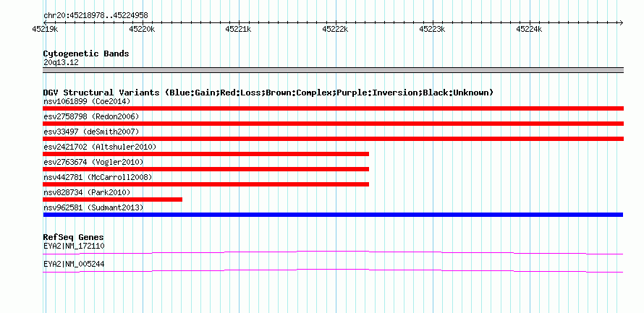Click the RefSeq Genes track title
644x313 pixels.
pyautogui.click(x=74, y=238)
